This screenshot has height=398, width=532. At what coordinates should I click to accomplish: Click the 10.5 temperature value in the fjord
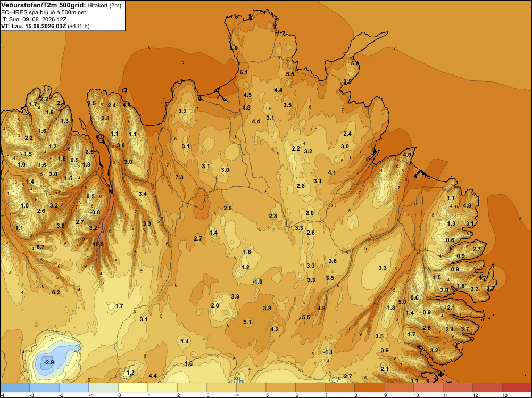pyautogui.click(x=98, y=244)
